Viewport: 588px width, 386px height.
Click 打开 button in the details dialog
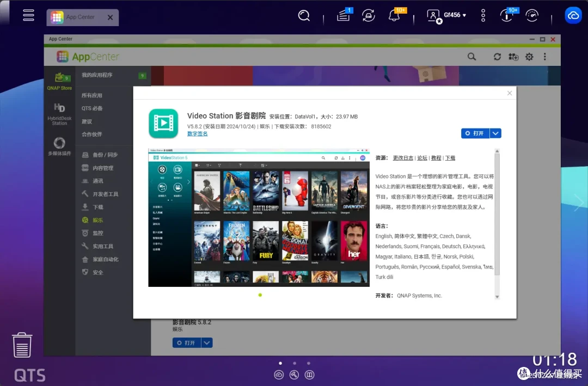click(475, 133)
